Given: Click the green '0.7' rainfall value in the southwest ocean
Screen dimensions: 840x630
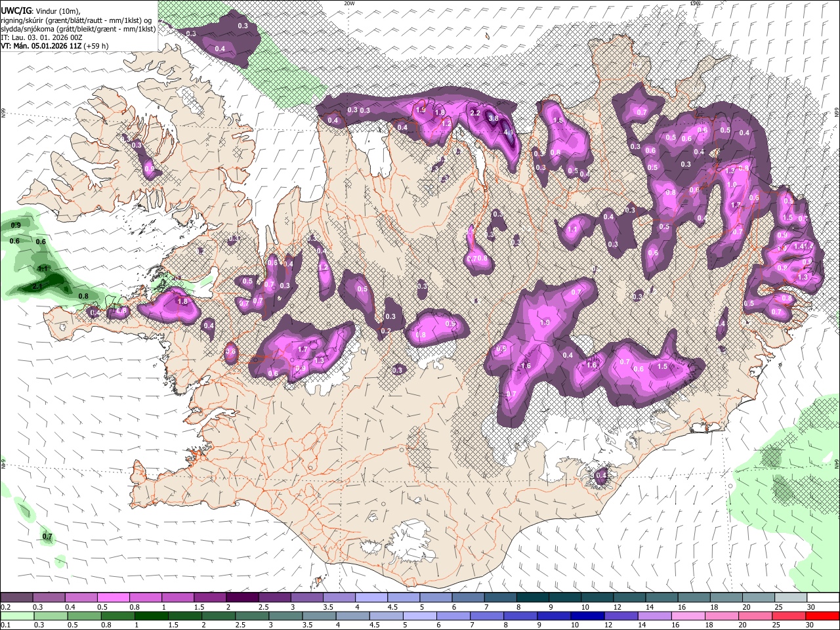Looking at the screenshot, I should tap(47, 537).
